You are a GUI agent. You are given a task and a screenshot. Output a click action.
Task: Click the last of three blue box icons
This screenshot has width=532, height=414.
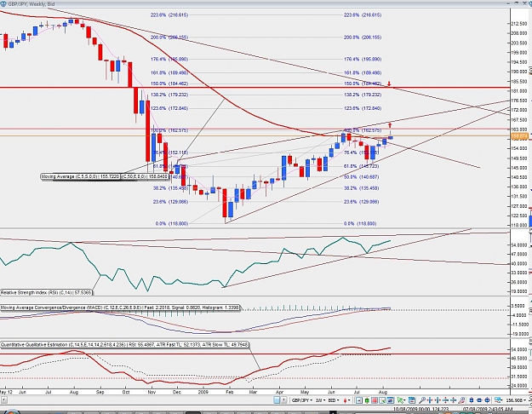[487, 400]
